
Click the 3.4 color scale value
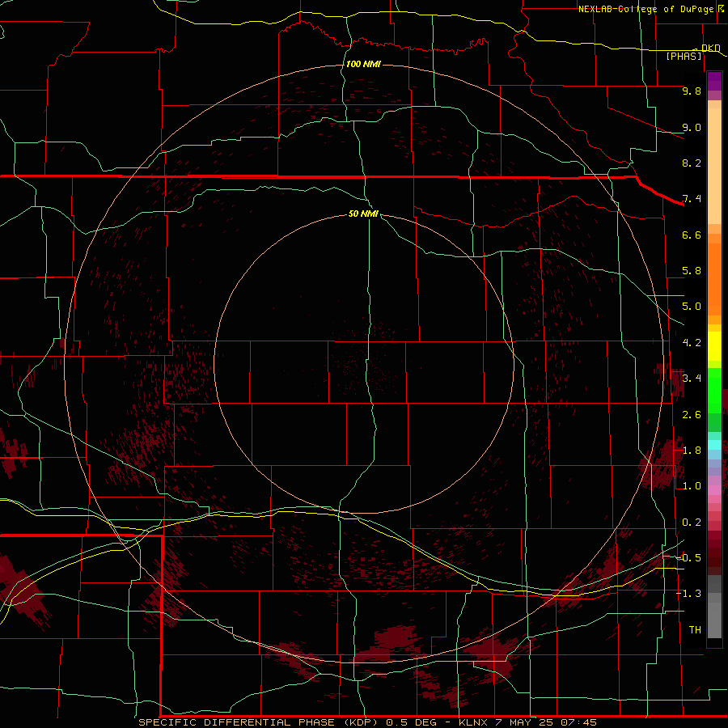point(692,378)
